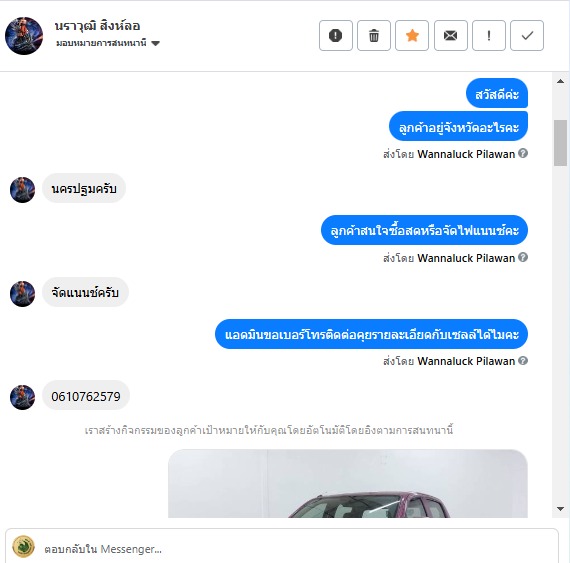The width and height of the screenshot is (570, 563).
Task: Click help icon after finance question sender label
Action: tap(523, 257)
